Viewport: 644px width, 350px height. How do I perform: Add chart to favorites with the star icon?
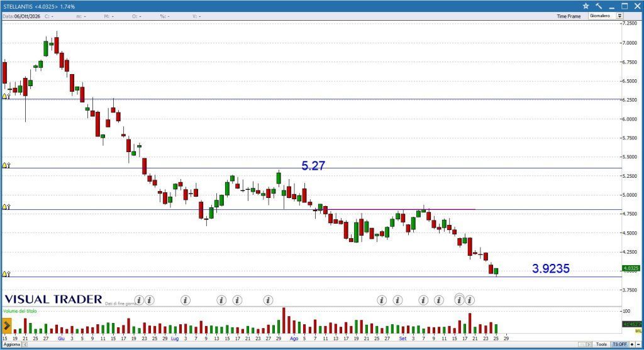click(586, 6)
